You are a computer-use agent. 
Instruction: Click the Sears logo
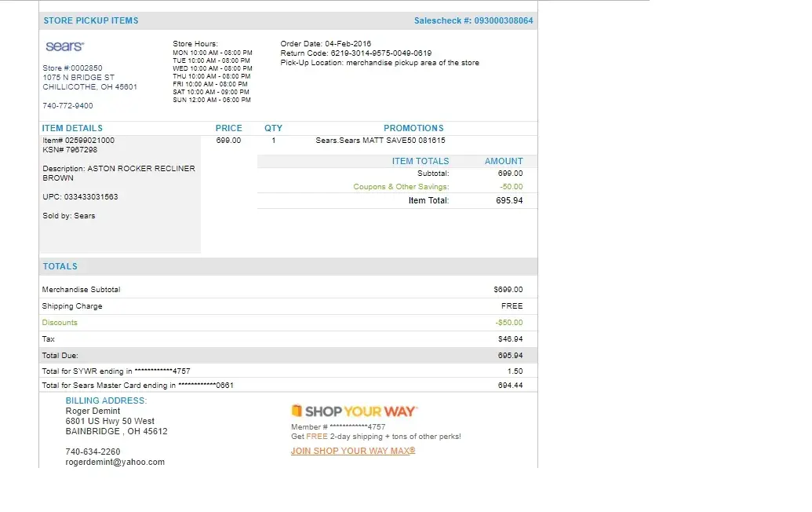click(65, 46)
